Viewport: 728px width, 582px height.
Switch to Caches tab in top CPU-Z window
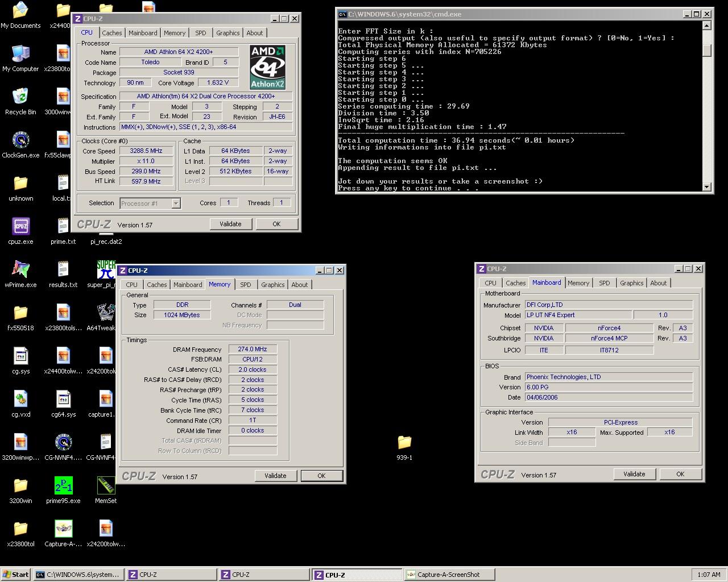coord(112,33)
